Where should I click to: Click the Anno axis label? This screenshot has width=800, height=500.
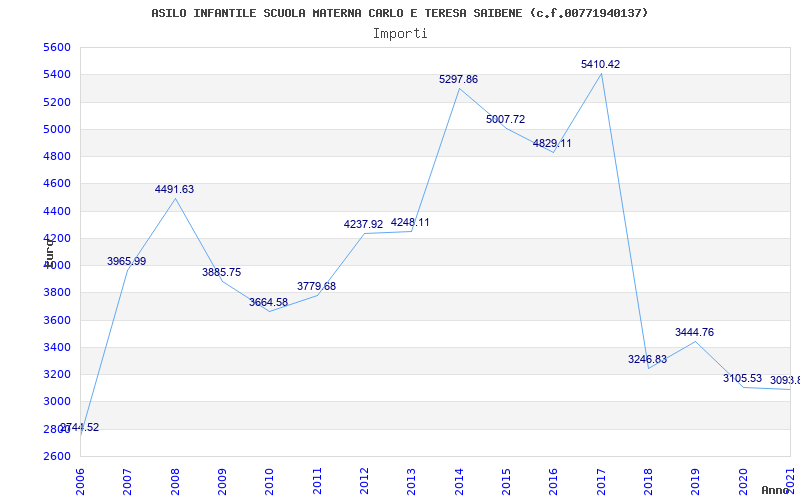[776, 490]
